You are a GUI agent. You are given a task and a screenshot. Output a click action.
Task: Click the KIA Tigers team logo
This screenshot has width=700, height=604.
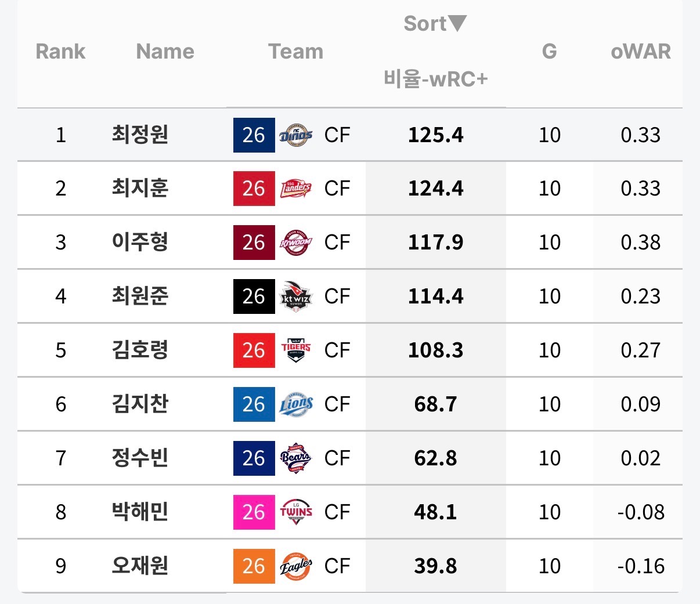295,350
